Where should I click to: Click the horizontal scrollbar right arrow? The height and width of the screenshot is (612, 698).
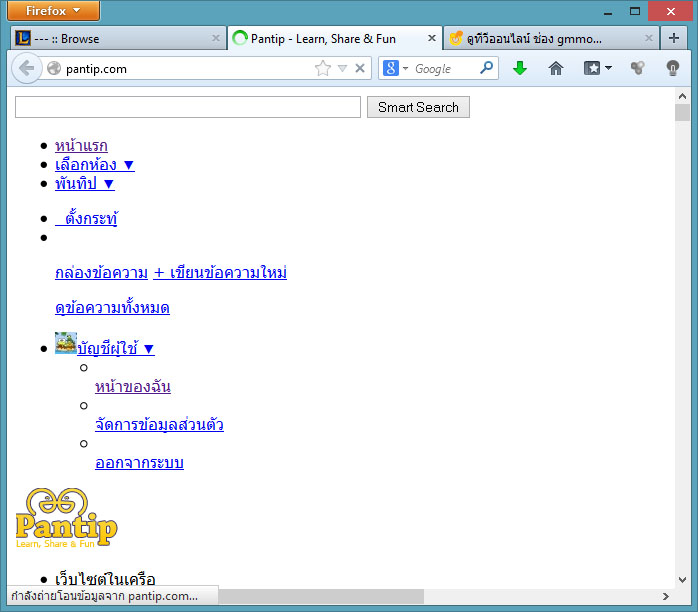pyautogui.click(x=666, y=596)
